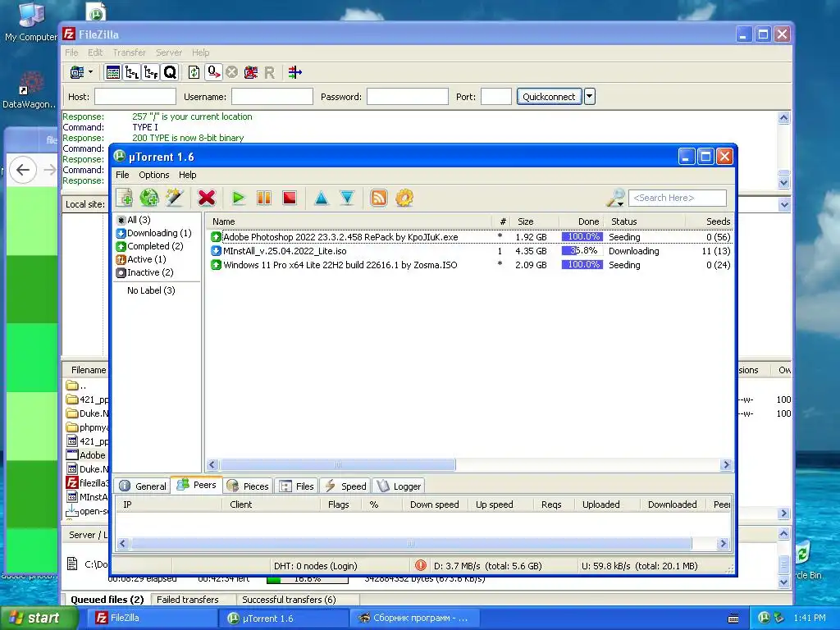Image resolution: width=840 pixels, height=630 pixels.
Task: Click the Search Here input field
Action: [x=678, y=198]
